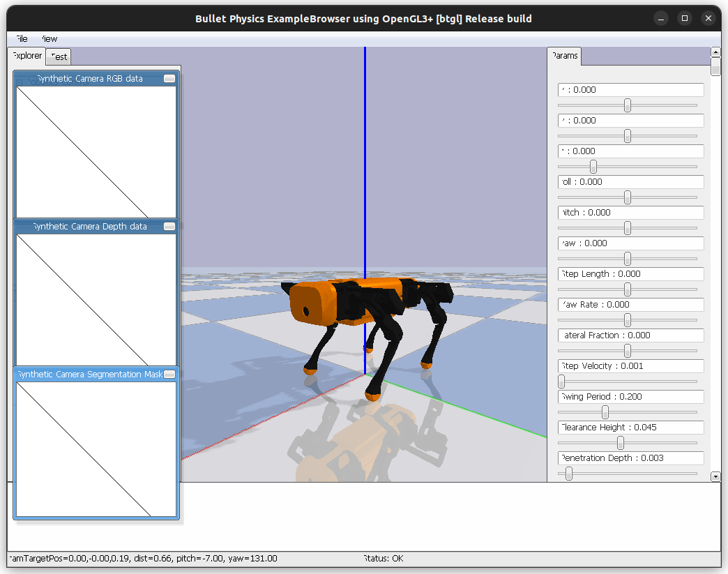728x574 pixels.
Task: Click the Params scrollbar down arrow
Action: [x=715, y=476]
